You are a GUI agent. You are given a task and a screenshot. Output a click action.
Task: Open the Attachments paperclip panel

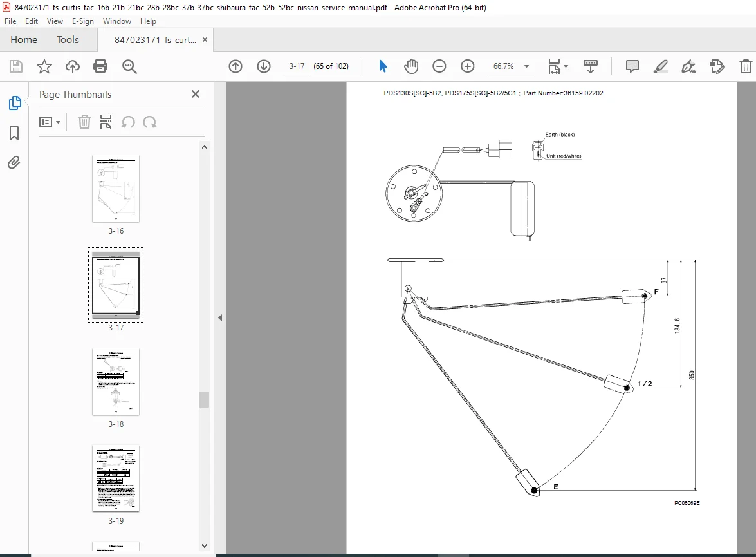pos(14,163)
